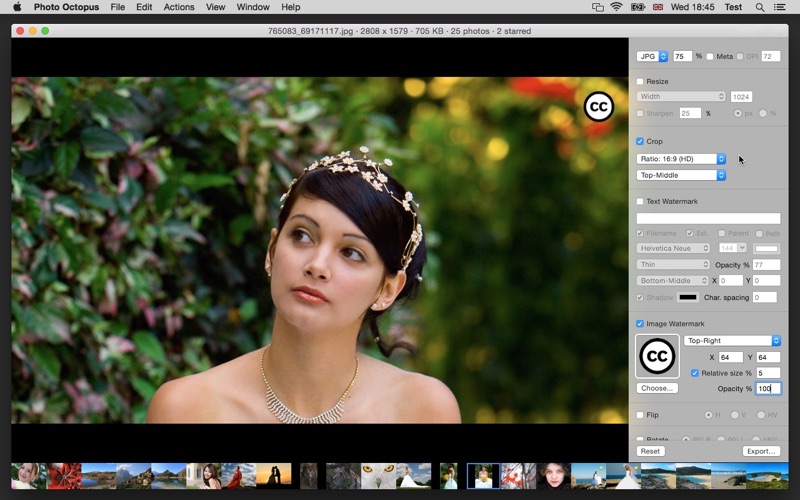Open the resize Width dropdown

coord(681,96)
